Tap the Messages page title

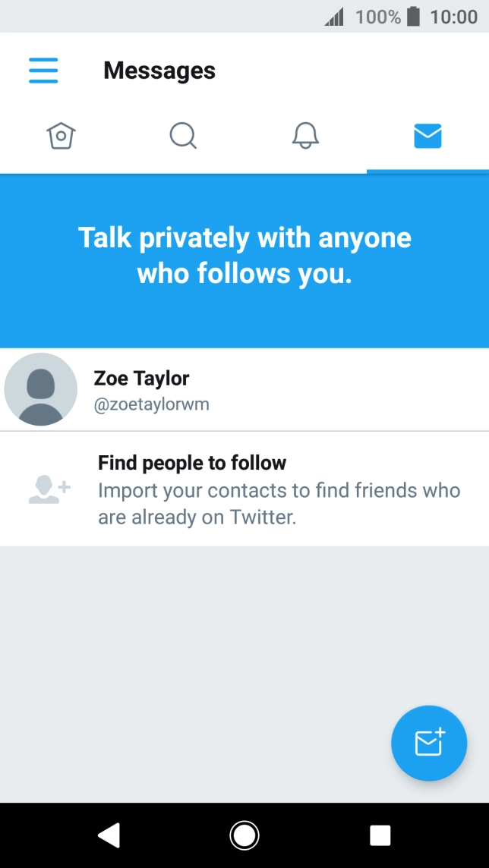pyautogui.click(x=159, y=71)
